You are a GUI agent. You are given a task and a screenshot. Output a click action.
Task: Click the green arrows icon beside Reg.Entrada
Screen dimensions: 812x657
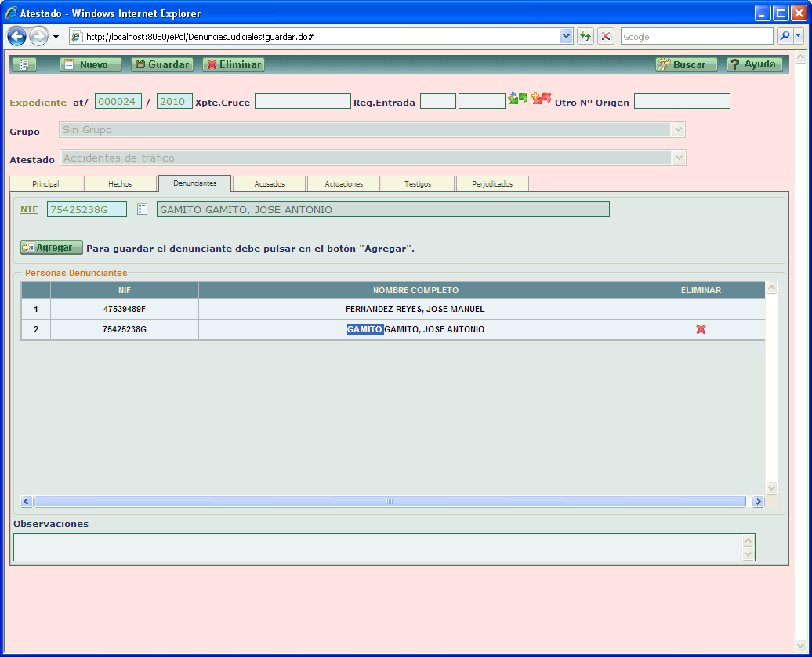[517, 99]
